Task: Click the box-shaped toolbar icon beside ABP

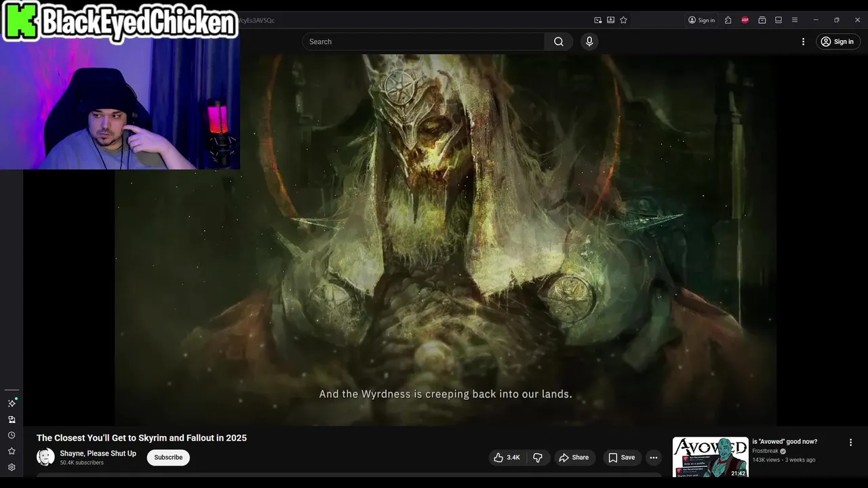Action: pyautogui.click(x=762, y=20)
